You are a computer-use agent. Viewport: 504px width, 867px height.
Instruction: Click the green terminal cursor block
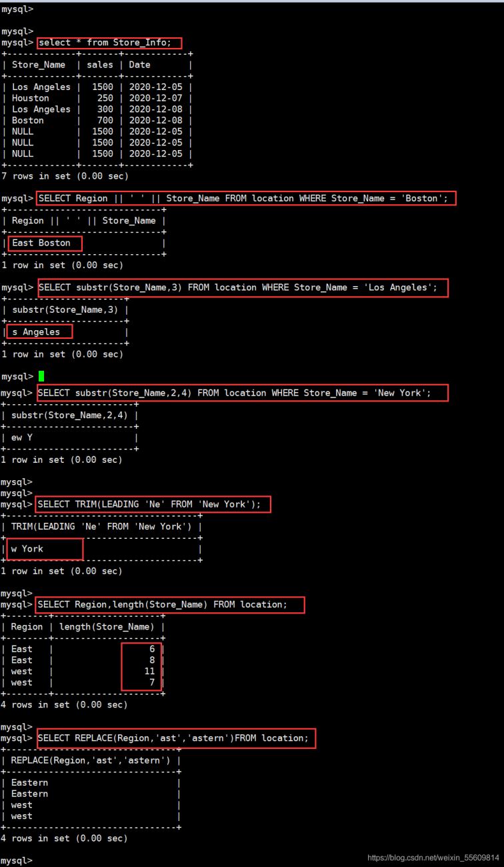[41, 376]
